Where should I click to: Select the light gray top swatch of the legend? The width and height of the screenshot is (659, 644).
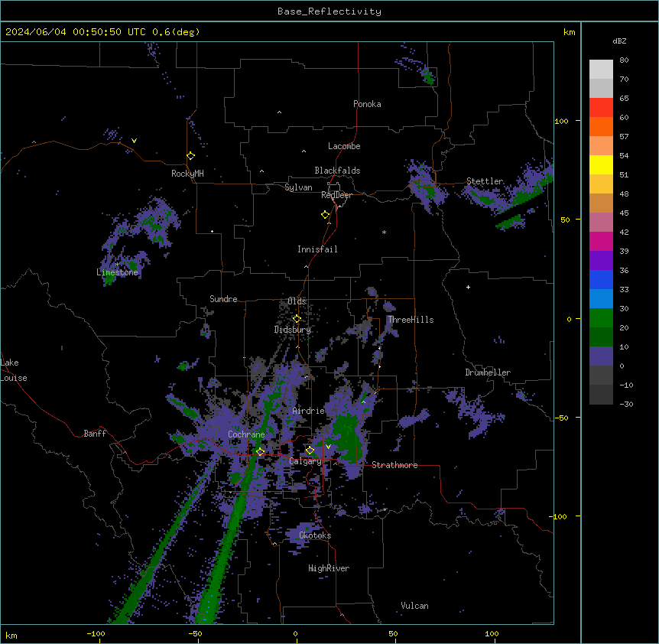click(x=601, y=70)
